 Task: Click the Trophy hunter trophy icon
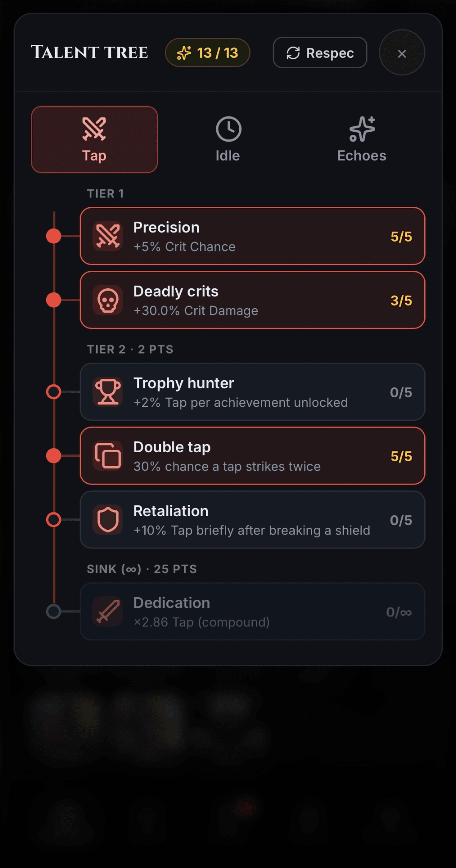click(108, 392)
